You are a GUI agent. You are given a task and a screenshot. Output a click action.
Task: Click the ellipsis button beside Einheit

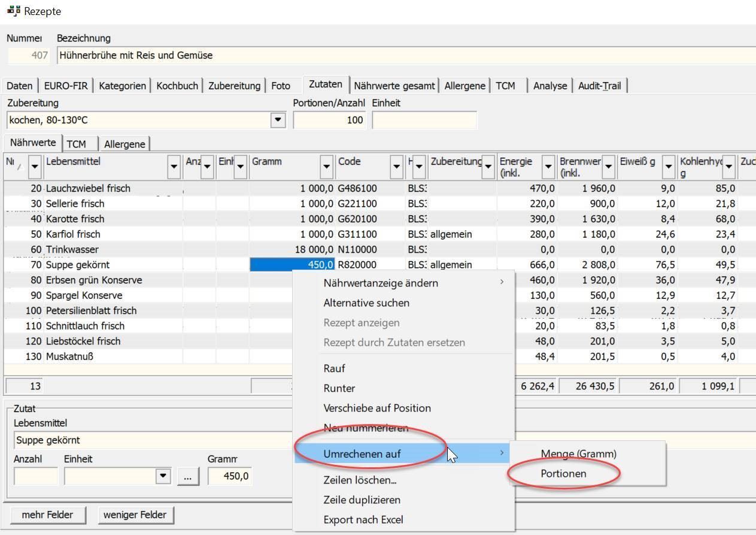coord(188,476)
